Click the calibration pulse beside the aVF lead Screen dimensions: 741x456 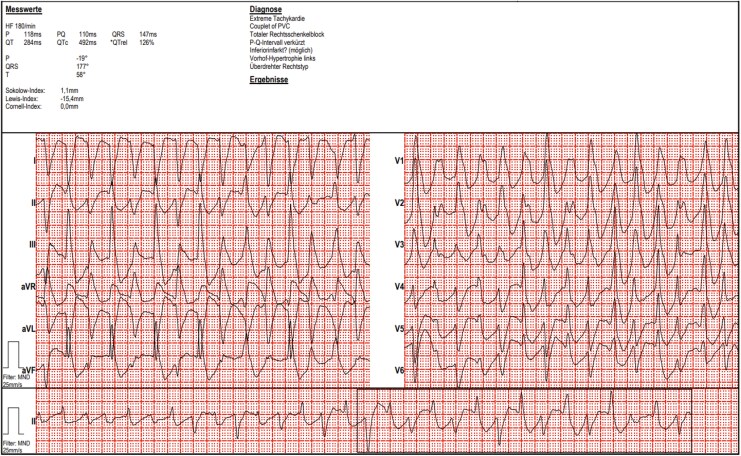13,354
